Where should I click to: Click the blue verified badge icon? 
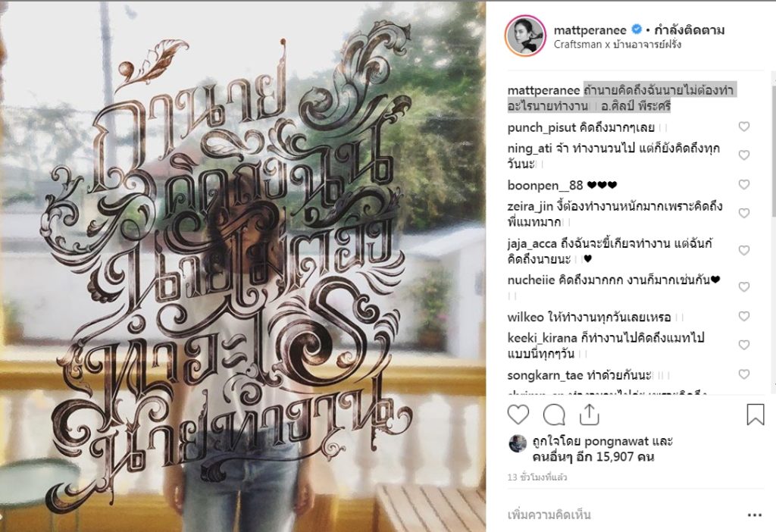tap(637, 30)
